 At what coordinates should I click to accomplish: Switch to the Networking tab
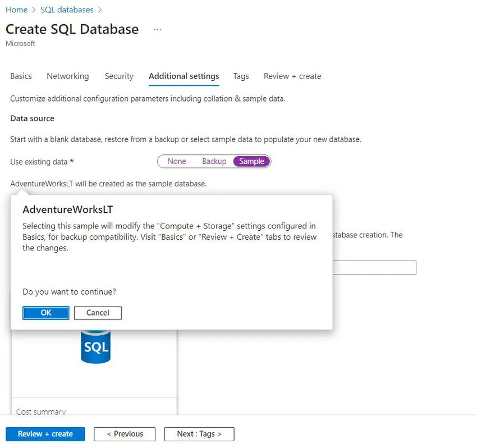[68, 76]
